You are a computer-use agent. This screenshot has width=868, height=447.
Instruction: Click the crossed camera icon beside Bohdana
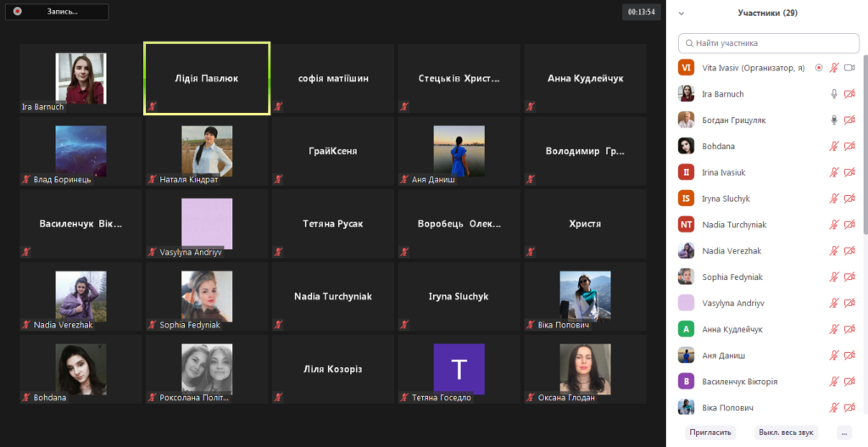point(849,147)
